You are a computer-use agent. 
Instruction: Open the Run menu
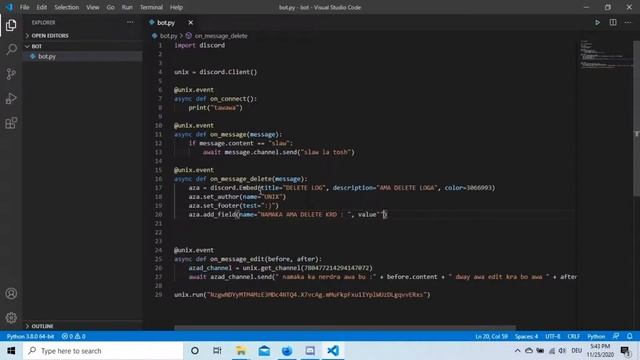click(127, 7)
